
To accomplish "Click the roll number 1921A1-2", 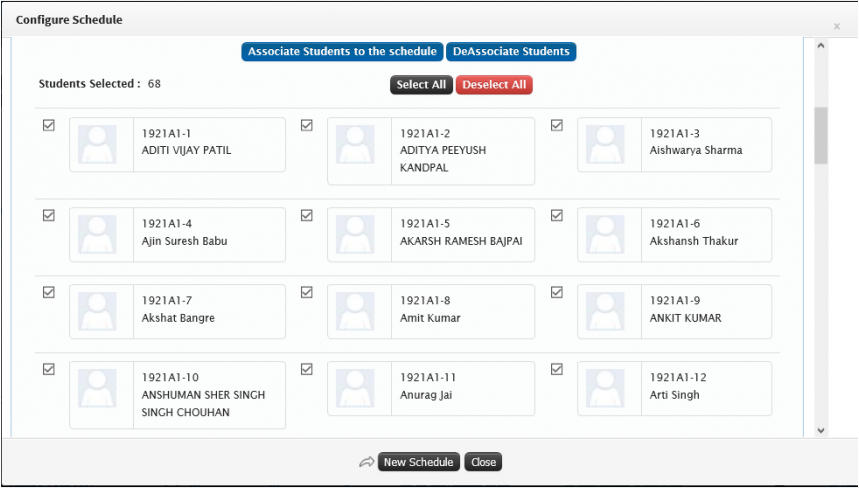I will (x=425, y=134).
